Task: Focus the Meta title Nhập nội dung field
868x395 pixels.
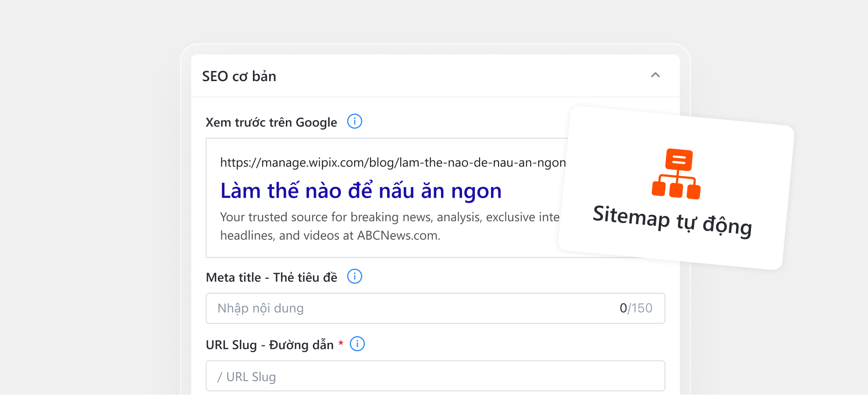Action: pyautogui.click(x=412, y=308)
